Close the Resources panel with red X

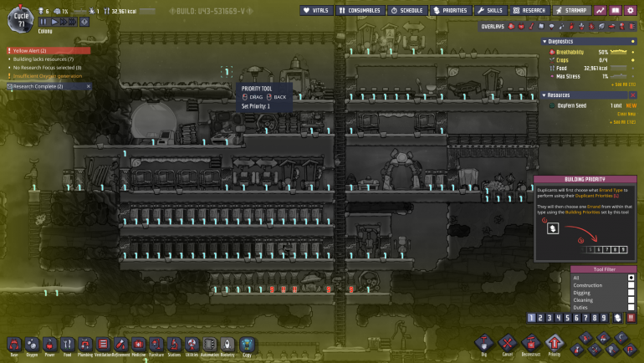click(633, 95)
